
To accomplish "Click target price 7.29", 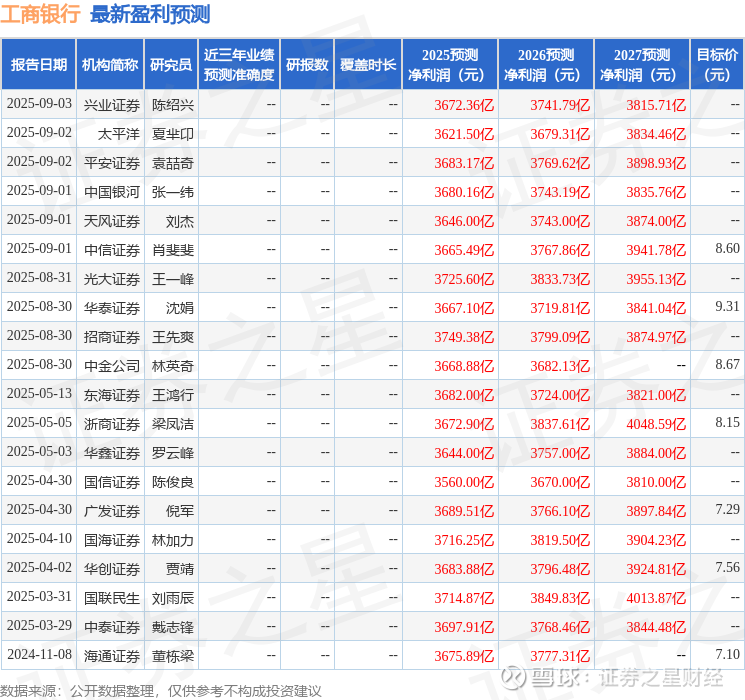I will point(727,509).
